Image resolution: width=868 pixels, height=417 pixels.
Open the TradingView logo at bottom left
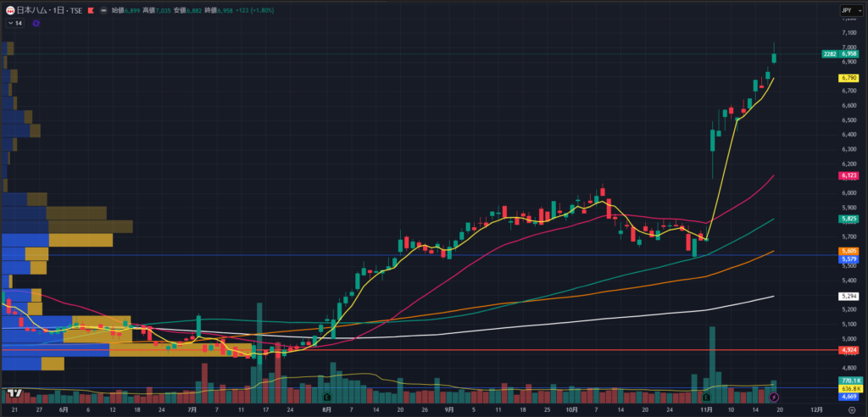click(x=14, y=393)
